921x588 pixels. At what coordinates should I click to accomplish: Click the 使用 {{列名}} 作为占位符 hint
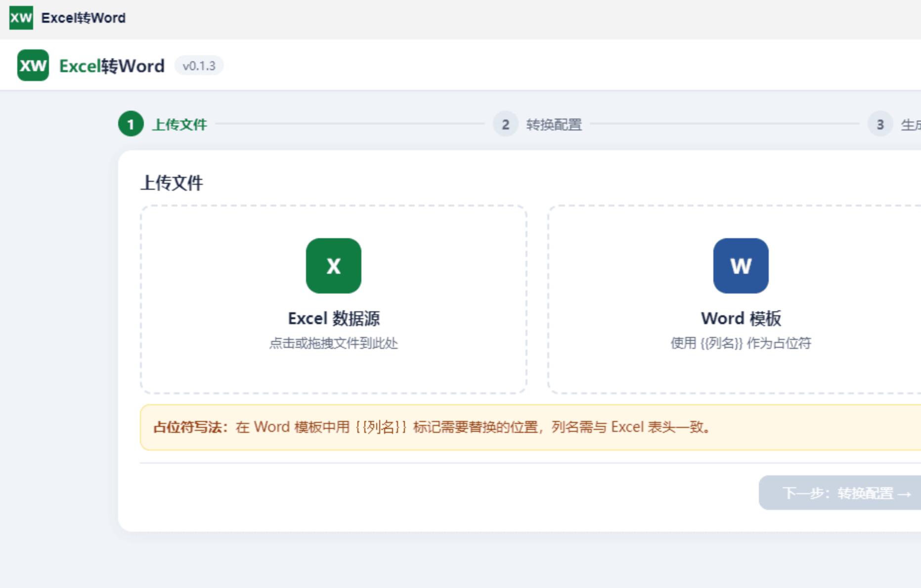pyautogui.click(x=741, y=343)
